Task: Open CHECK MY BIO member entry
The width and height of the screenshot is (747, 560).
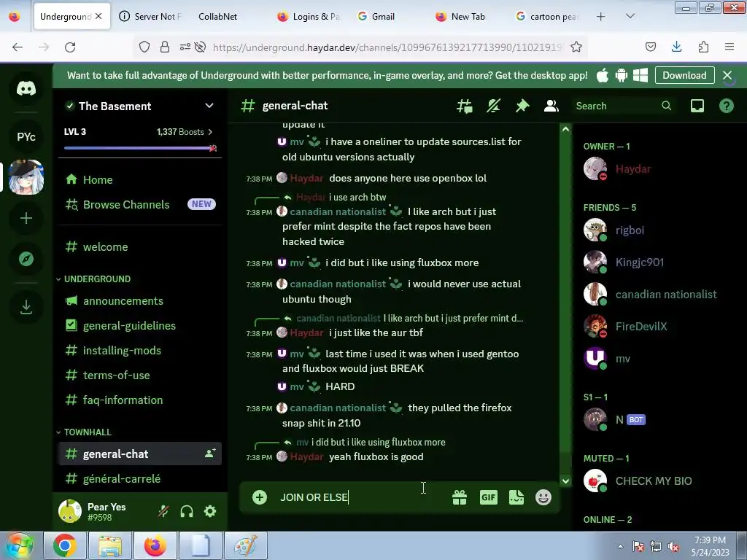Action: pyautogui.click(x=659, y=481)
